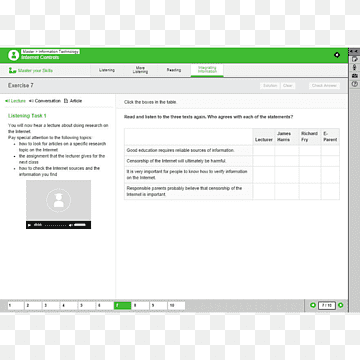Click the user profile avatar icon
The width and height of the screenshot is (360, 360).
tap(14, 55)
